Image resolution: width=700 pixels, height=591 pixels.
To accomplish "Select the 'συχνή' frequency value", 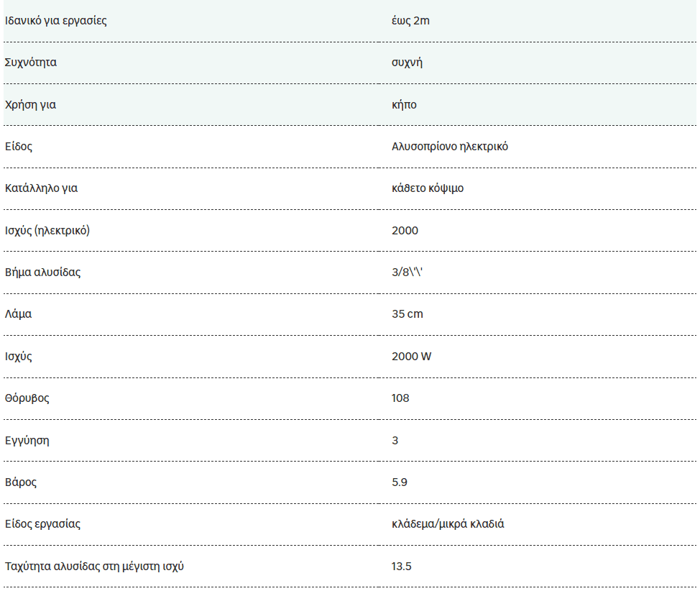I will [407, 62].
